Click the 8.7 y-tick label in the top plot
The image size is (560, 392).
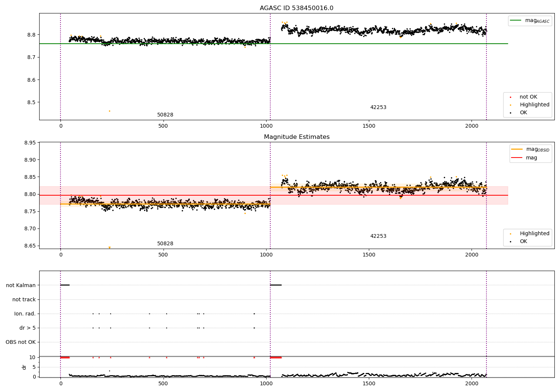31,57
